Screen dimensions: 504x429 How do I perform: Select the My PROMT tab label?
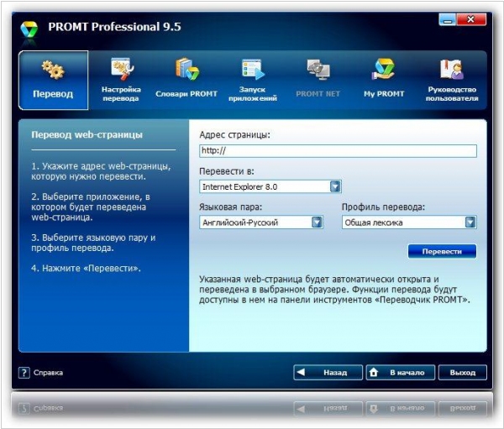click(384, 94)
